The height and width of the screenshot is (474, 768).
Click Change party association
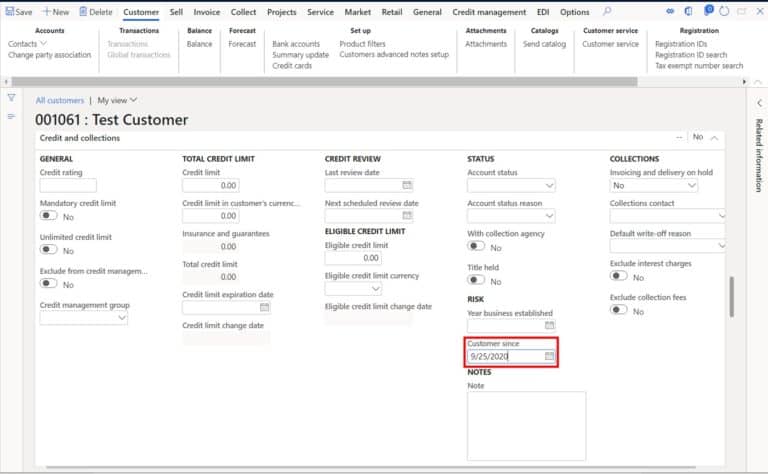coord(49,55)
